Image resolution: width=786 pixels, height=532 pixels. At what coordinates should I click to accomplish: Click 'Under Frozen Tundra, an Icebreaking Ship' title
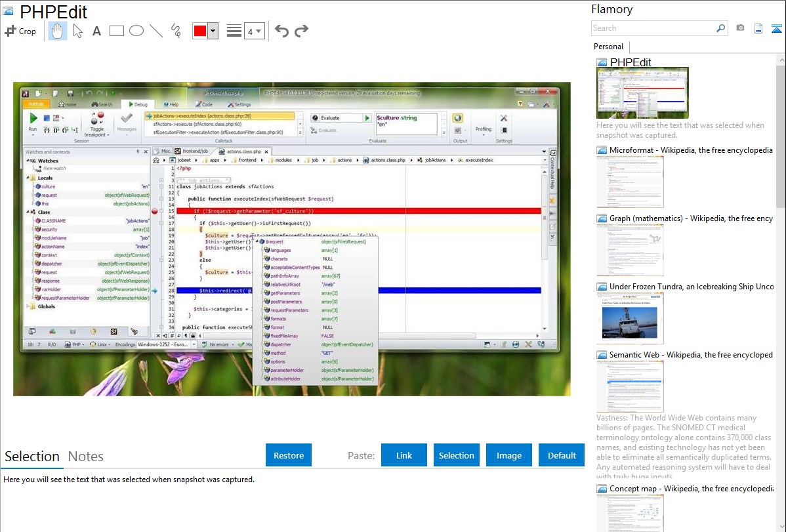692,287
